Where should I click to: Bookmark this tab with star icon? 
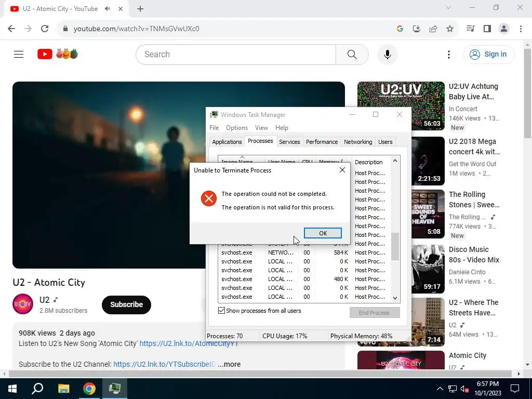point(449,29)
